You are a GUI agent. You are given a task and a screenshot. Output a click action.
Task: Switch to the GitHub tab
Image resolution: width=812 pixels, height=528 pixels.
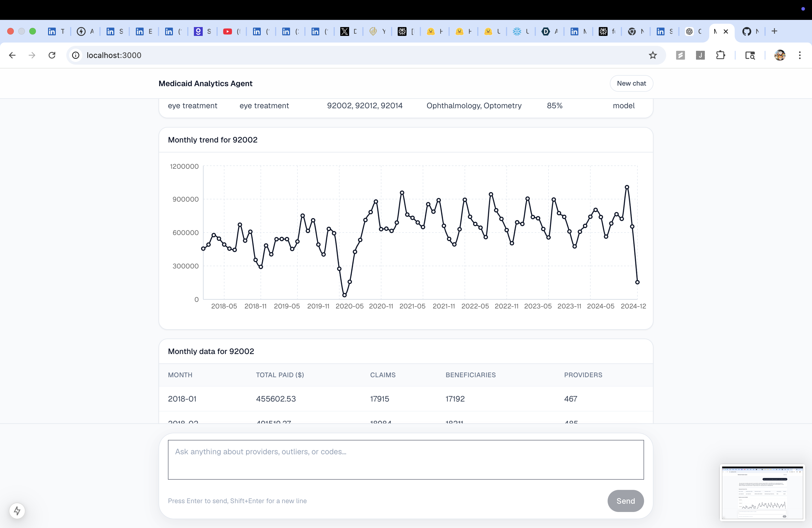point(747,31)
